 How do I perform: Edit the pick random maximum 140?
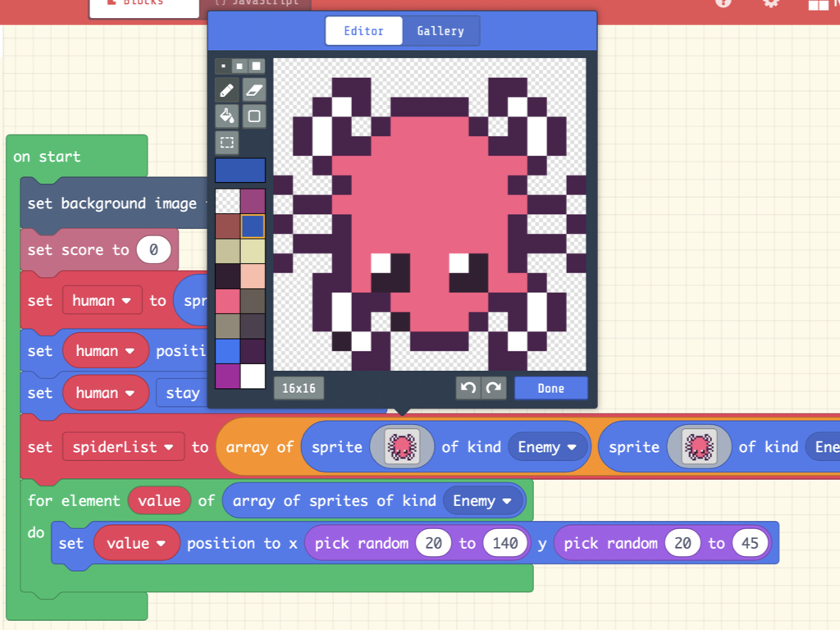tap(505, 543)
